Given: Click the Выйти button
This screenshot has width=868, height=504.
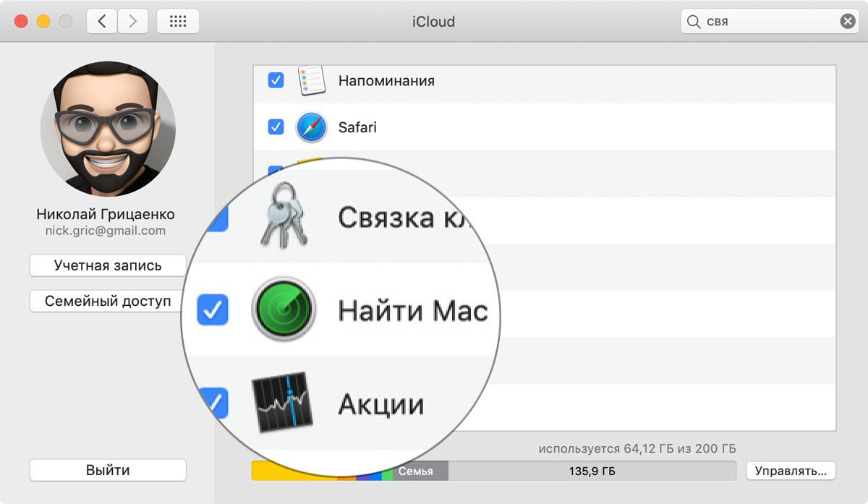Looking at the screenshot, I should pos(108,470).
